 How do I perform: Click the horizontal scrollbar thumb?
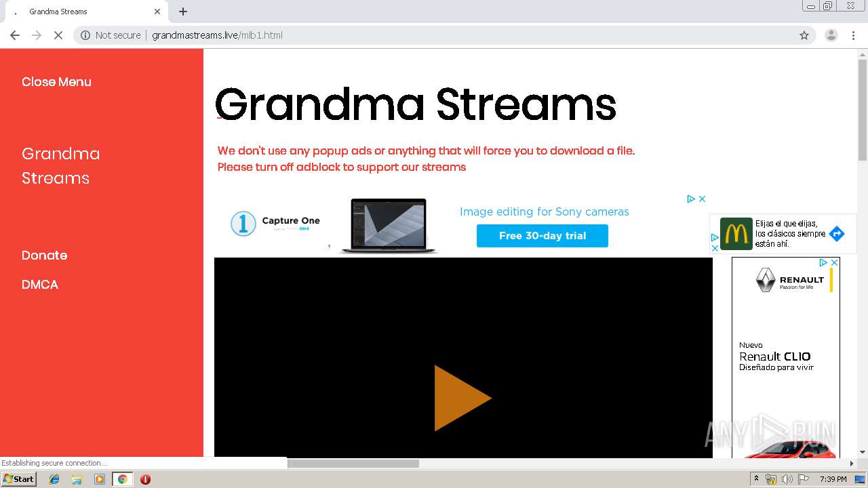pyautogui.click(x=353, y=464)
